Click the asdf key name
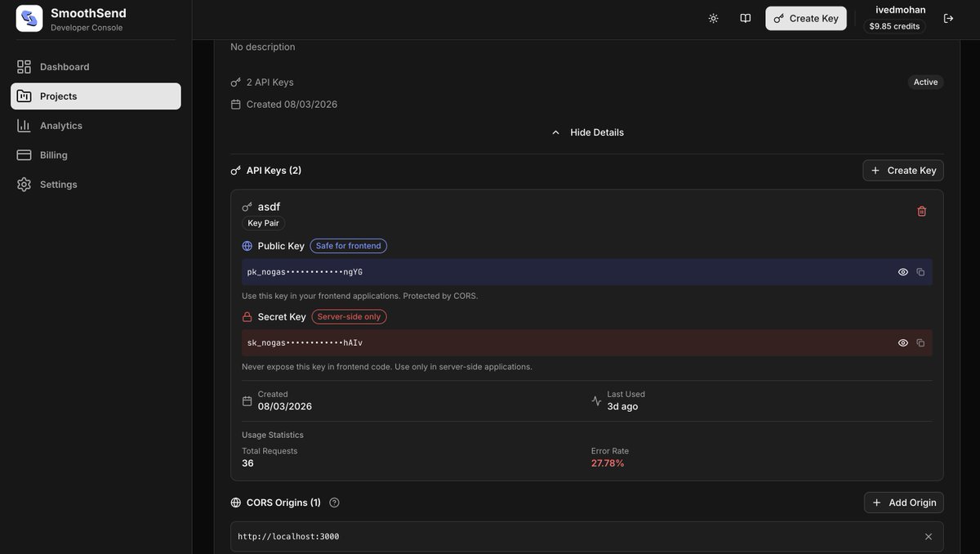 pyautogui.click(x=269, y=207)
